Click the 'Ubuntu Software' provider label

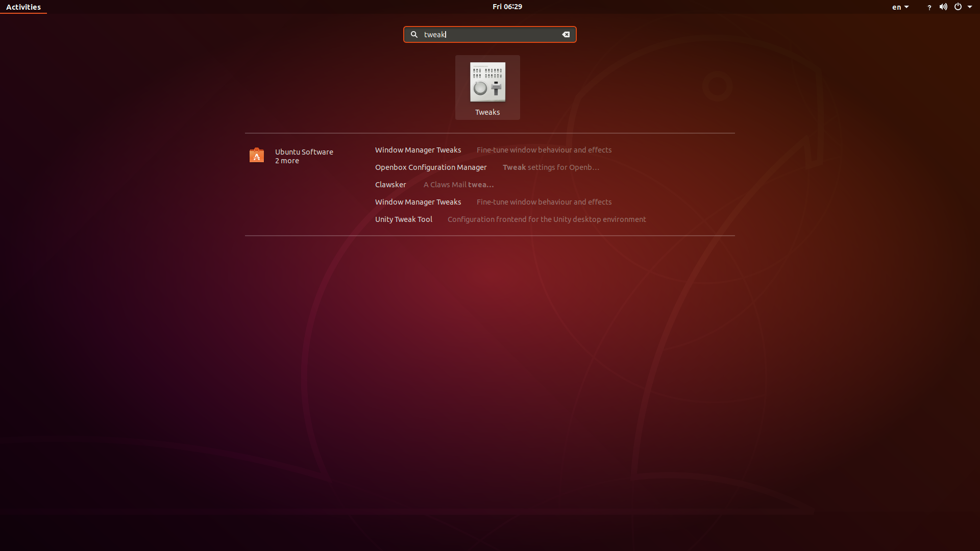coord(304,152)
